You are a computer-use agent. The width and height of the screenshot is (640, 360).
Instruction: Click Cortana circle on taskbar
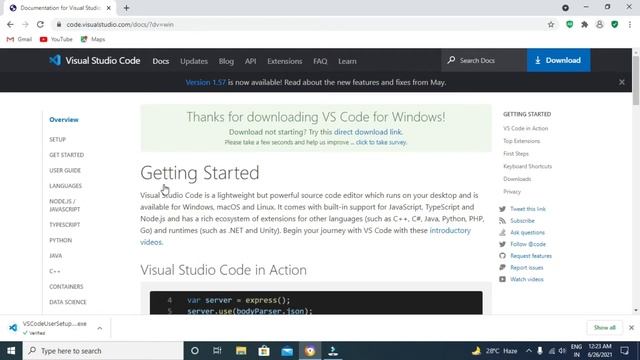click(x=195, y=351)
